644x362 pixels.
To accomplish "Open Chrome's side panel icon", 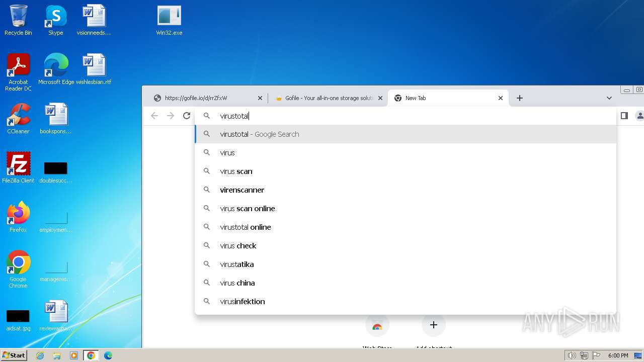I will 624,116.
